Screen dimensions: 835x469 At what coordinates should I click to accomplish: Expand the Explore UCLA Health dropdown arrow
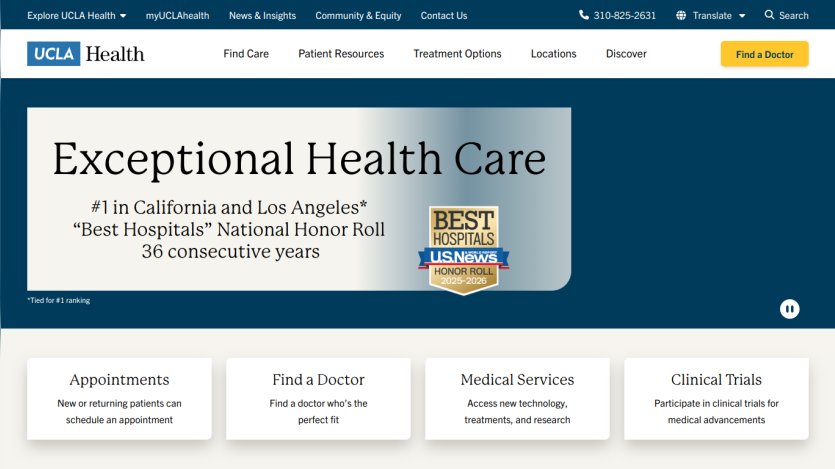tap(123, 16)
